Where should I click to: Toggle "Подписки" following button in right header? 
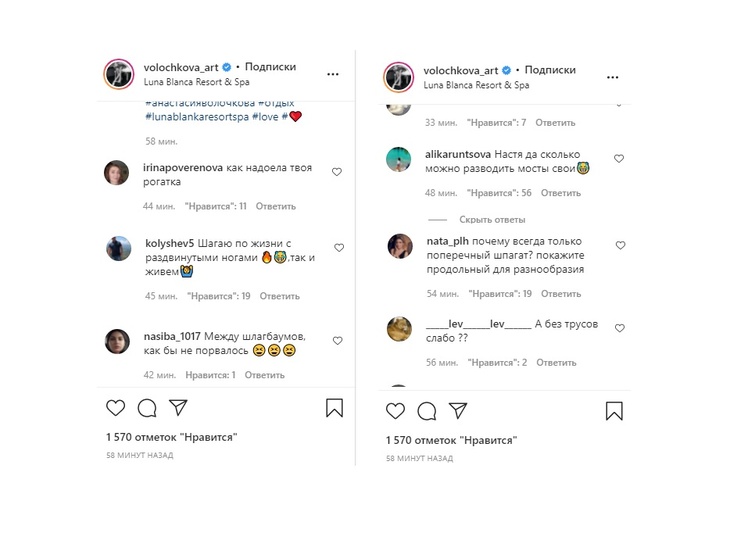(x=550, y=70)
